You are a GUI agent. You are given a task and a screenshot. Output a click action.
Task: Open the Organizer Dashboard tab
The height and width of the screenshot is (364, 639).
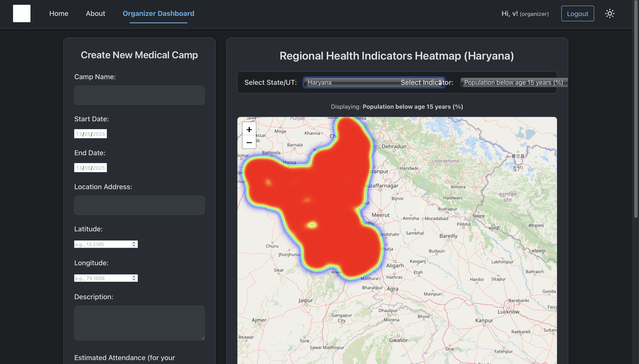click(158, 13)
